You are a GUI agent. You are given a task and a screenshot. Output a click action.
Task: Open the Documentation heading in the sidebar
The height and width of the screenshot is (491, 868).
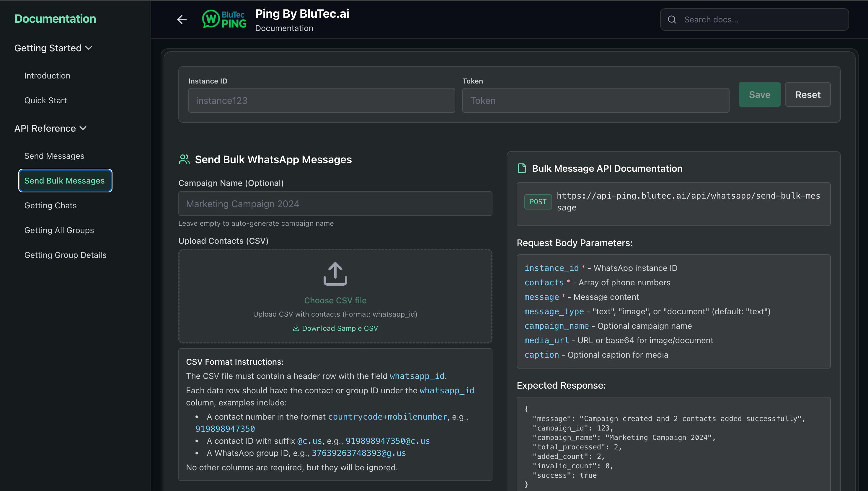pos(55,19)
